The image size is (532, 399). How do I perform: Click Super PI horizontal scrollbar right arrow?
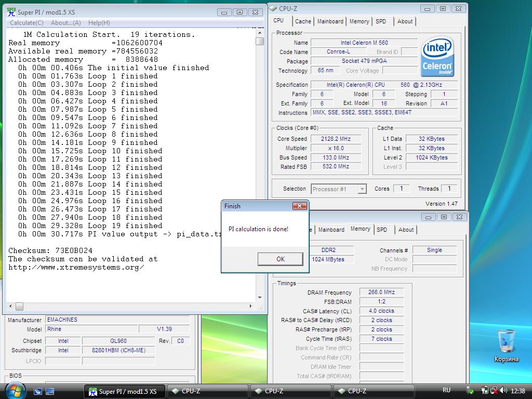coord(251,306)
